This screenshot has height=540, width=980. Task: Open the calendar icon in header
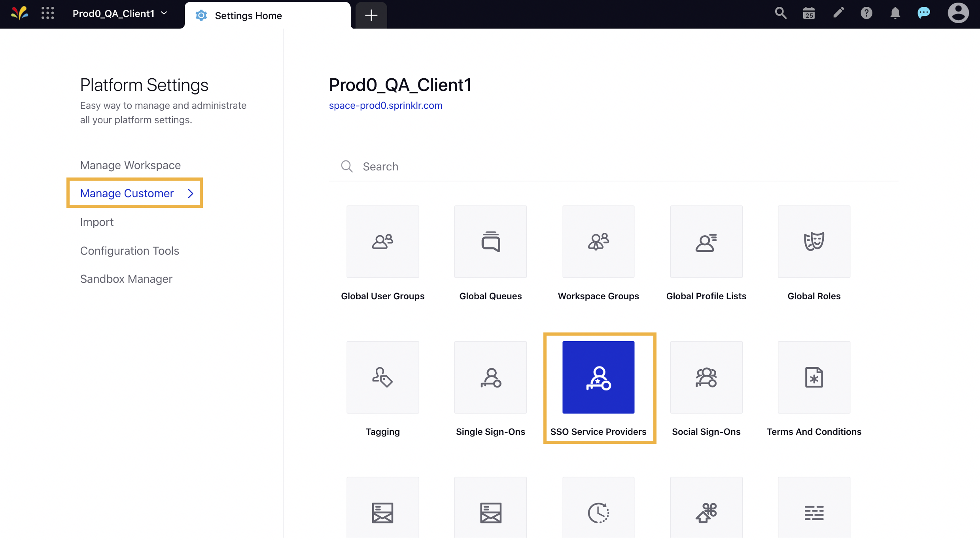pyautogui.click(x=809, y=13)
